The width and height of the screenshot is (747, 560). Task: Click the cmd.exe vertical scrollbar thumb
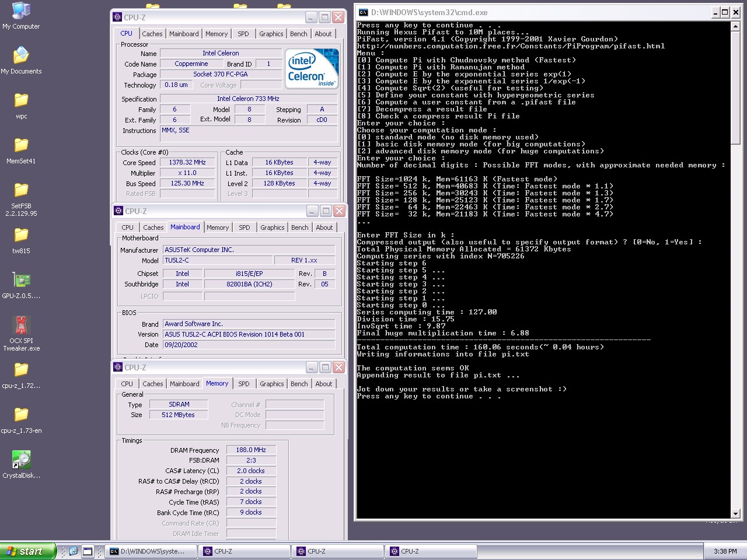click(736, 87)
